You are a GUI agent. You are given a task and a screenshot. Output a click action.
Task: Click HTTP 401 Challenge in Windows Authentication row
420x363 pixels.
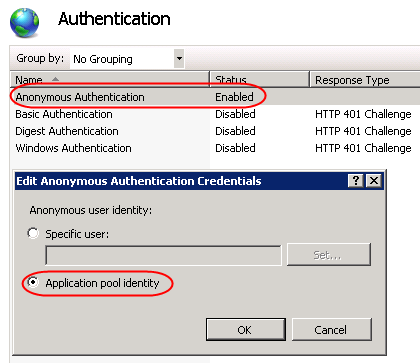(363, 148)
